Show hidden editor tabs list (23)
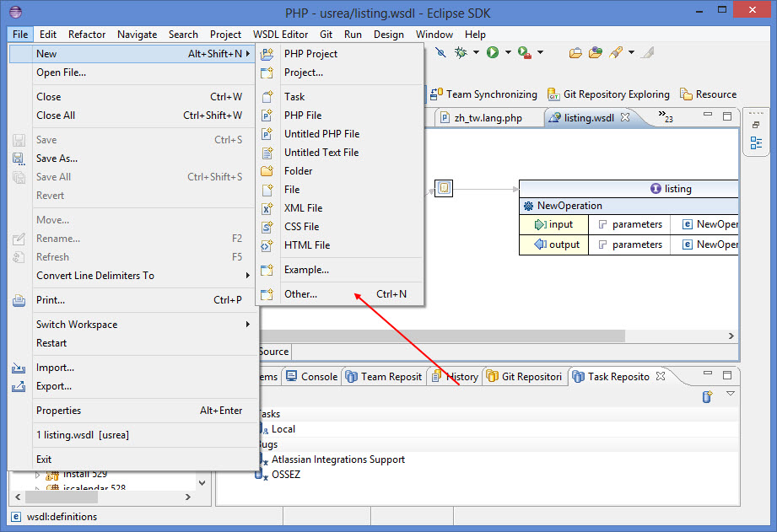Image resolution: width=777 pixels, height=532 pixels. click(x=666, y=116)
